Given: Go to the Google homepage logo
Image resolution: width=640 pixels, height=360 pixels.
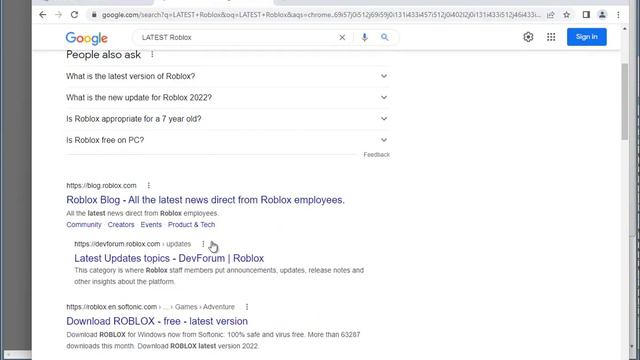Looking at the screenshot, I should [87, 38].
